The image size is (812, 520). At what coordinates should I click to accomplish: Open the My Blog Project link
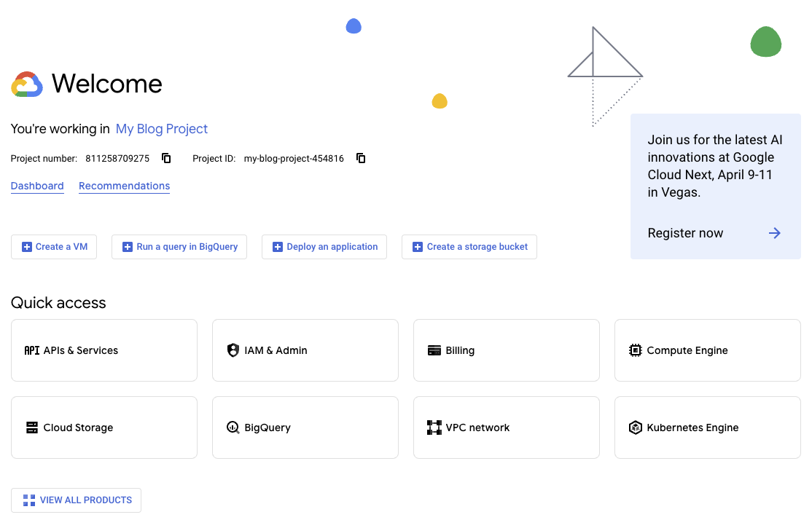pyautogui.click(x=162, y=129)
